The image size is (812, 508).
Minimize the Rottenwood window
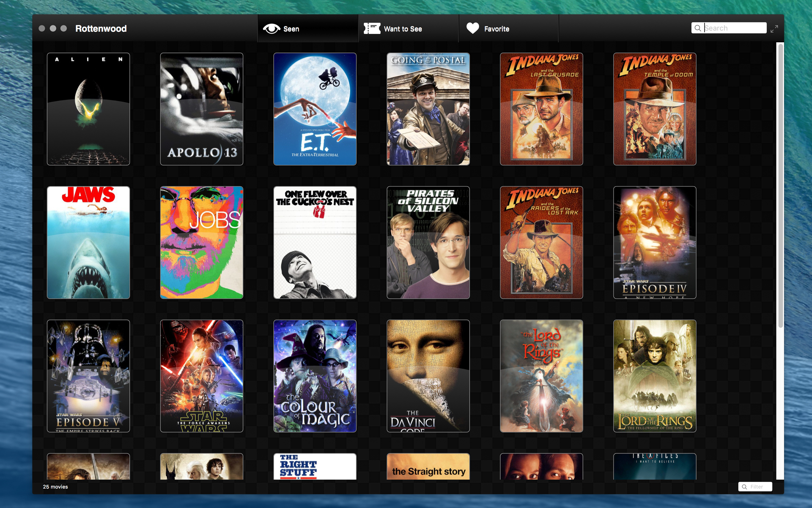coord(53,28)
